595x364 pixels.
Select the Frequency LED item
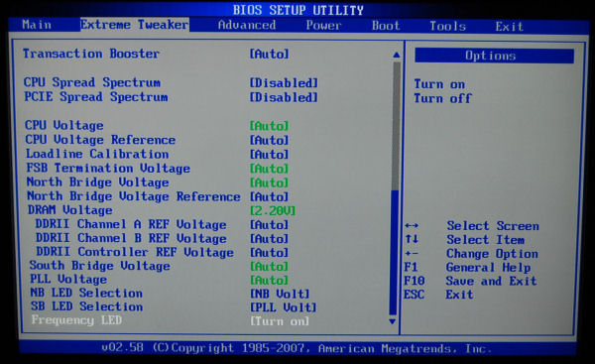pyautogui.click(x=76, y=320)
